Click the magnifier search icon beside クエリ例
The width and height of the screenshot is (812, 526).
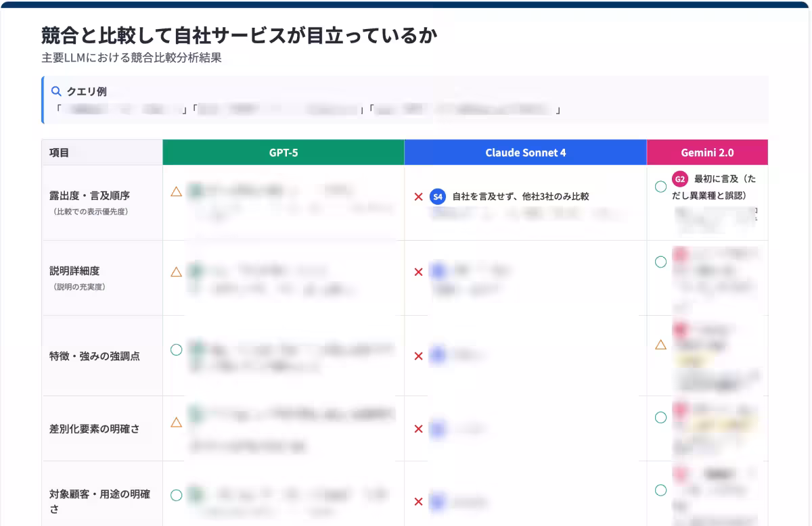[55, 91]
